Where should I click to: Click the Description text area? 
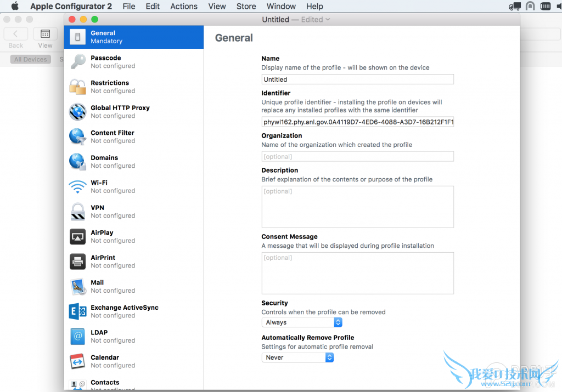click(x=357, y=207)
